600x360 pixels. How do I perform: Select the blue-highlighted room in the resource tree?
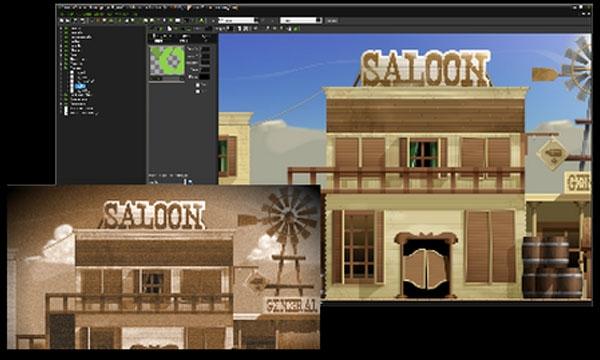[80, 86]
